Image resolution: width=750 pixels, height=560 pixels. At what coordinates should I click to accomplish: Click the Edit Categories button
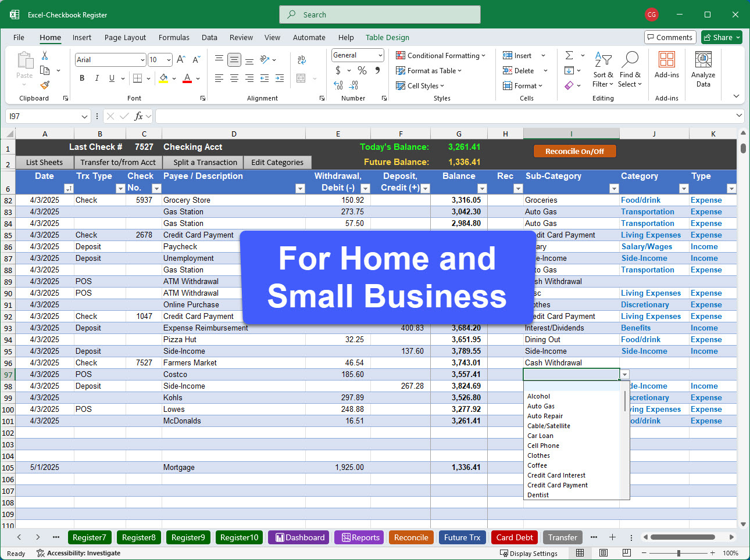tap(277, 163)
